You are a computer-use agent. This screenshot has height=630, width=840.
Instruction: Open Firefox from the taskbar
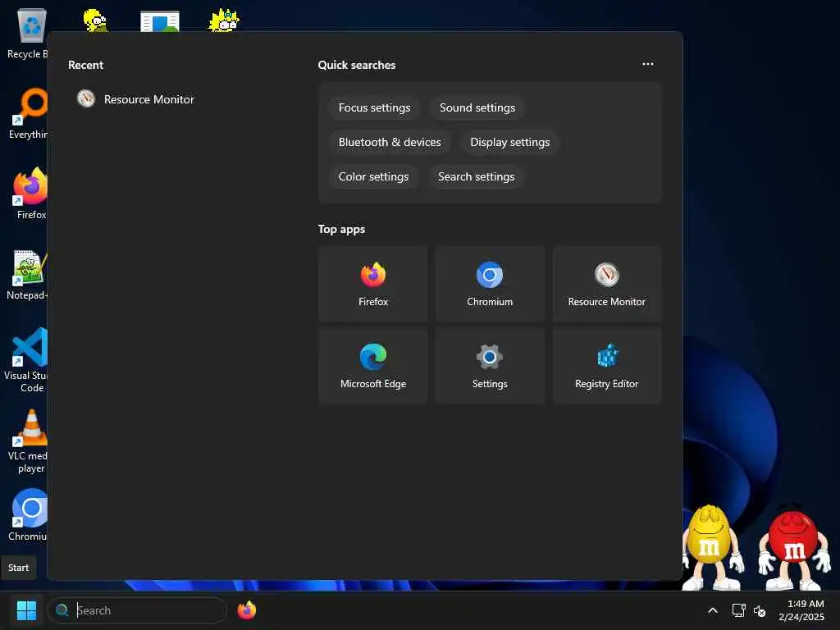tap(246, 610)
